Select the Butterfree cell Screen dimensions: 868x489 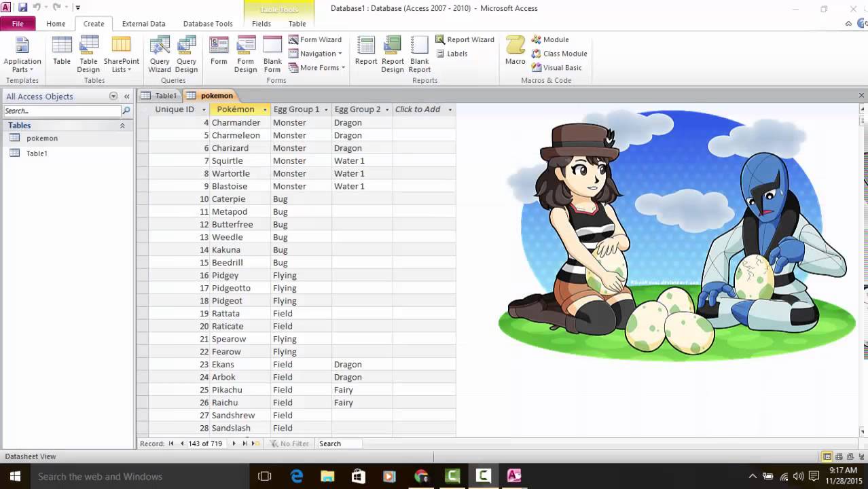point(240,224)
